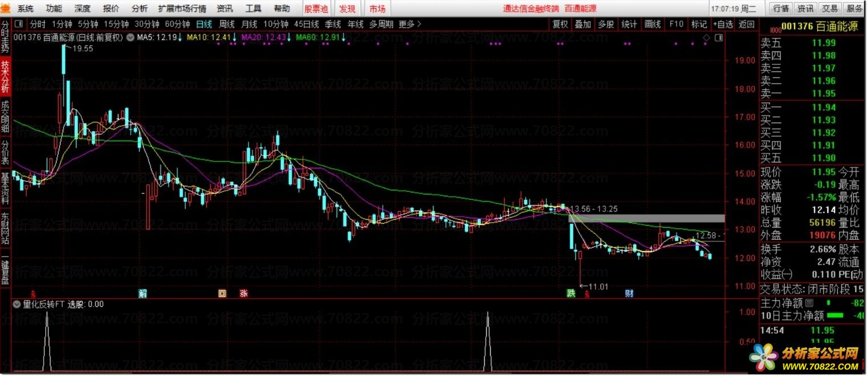868x376 pixels.
Task: Click the 多股 toolbar button
Action: (606, 24)
